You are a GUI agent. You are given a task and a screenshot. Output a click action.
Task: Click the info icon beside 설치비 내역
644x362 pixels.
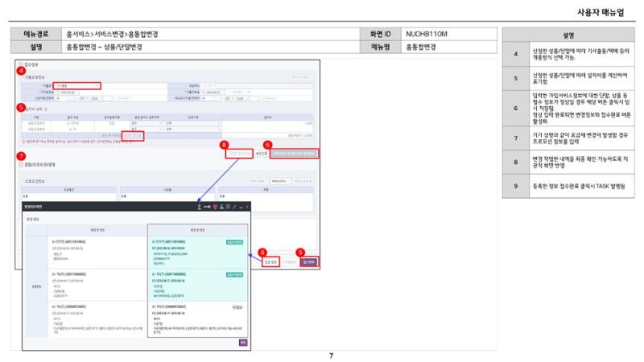click(x=46, y=109)
